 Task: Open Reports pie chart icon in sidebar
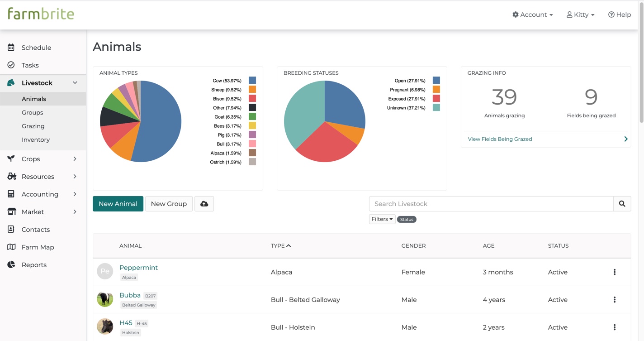11,265
